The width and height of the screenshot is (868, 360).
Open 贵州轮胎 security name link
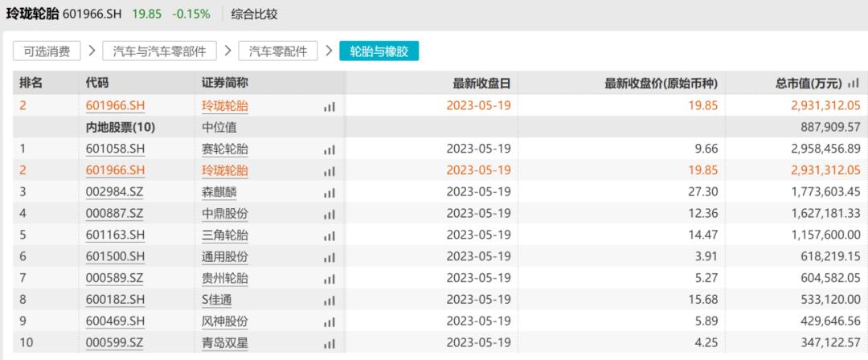[225, 278]
